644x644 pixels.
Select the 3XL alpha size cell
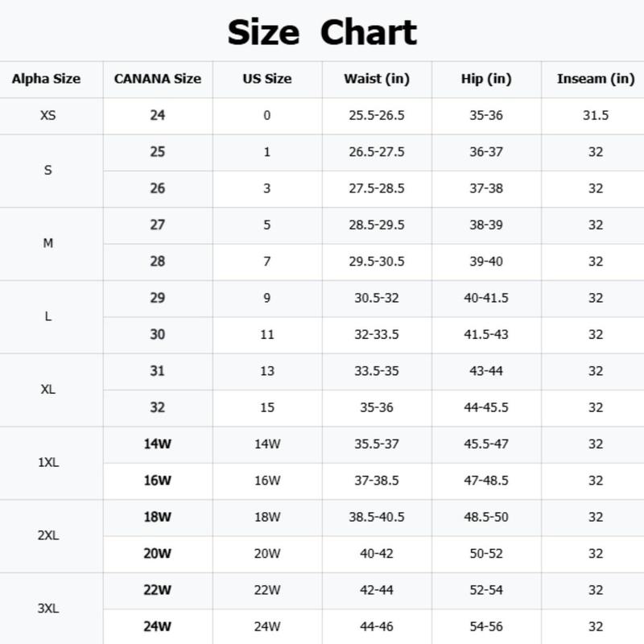(48, 609)
